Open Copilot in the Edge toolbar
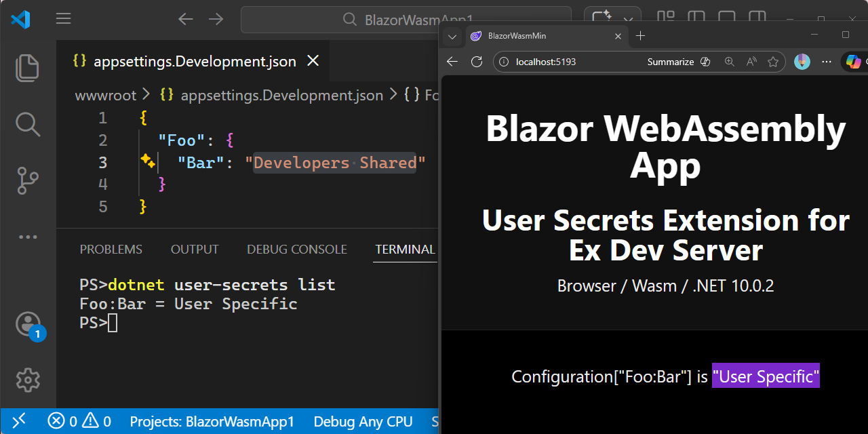The image size is (868, 434). 853,62
